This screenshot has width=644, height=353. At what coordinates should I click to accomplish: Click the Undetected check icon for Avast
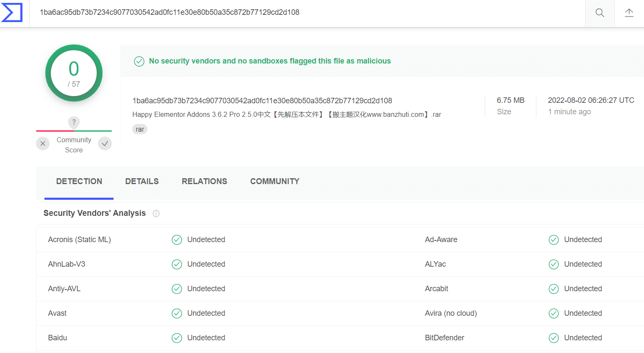click(x=177, y=314)
